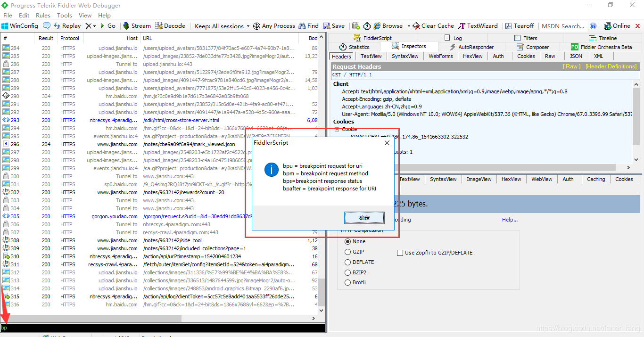Image resolution: width=644 pixels, height=337 pixels.
Task: Launch the TextWizard tool
Action: (478, 26)
